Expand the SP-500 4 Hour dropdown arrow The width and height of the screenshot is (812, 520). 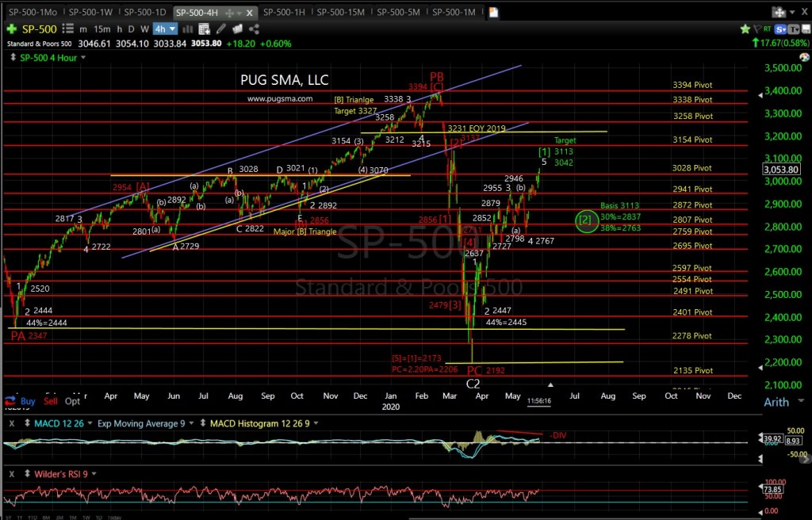82,58
